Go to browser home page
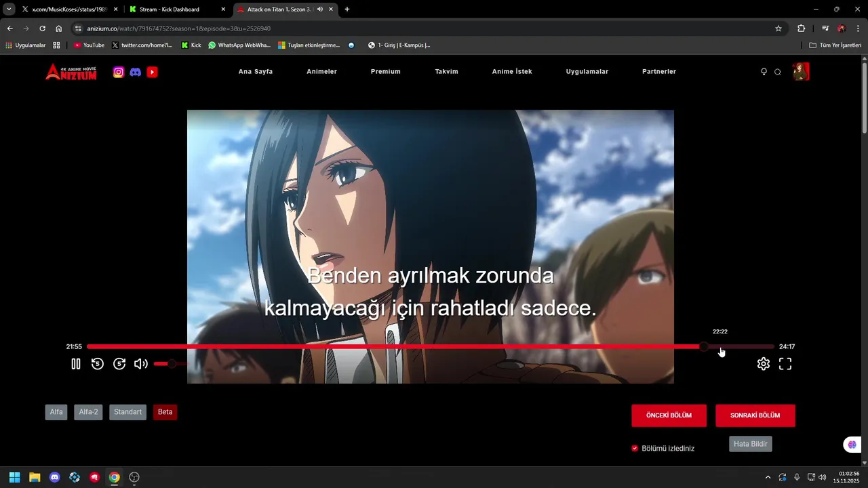 click(59, 28)
